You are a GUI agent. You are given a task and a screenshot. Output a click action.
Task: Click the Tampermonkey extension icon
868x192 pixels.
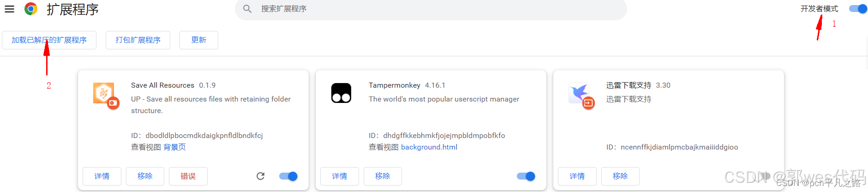341,93
